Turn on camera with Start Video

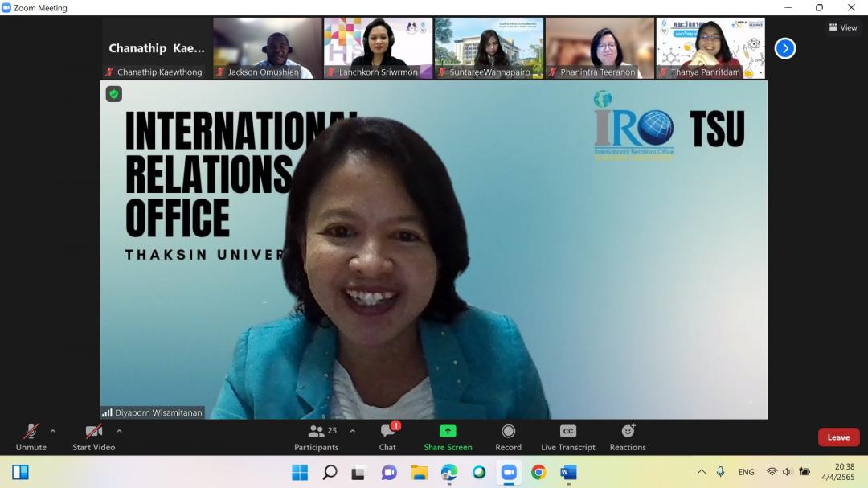tap(93, 437)
